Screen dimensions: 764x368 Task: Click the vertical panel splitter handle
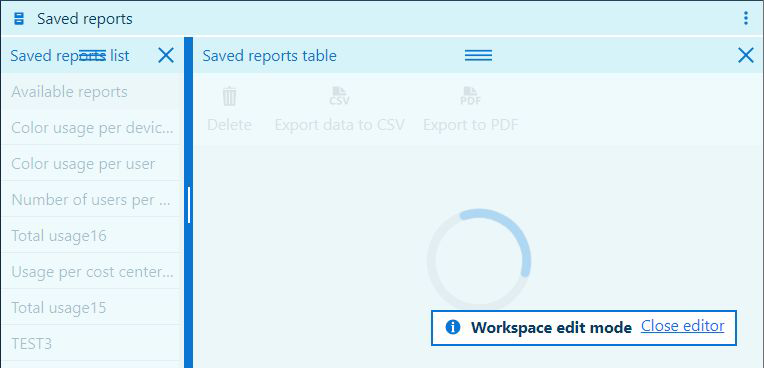(189, 205)
